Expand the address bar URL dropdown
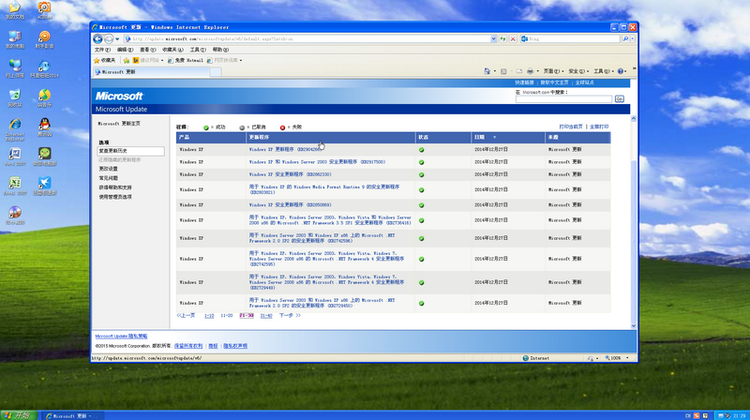 493,39
